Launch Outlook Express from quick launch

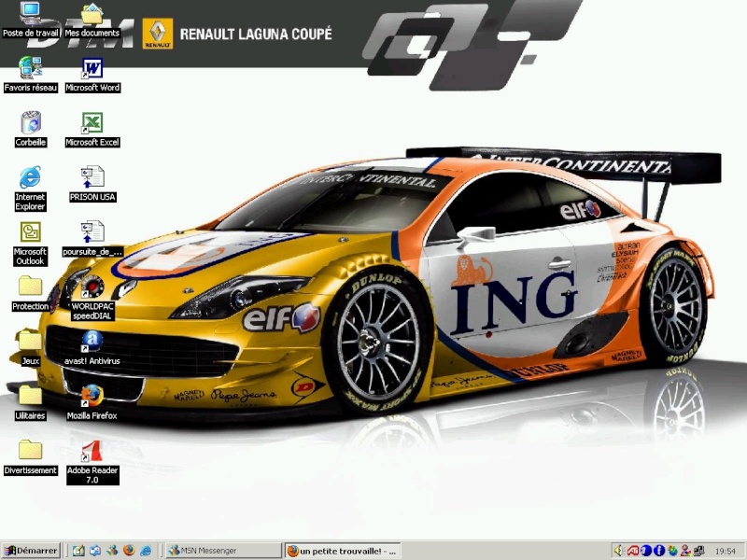click(95, 551)
